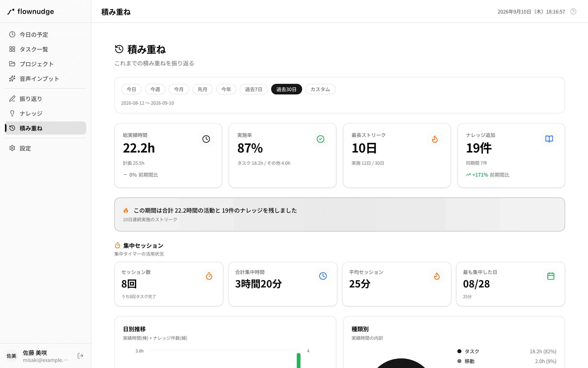
Task: Open the カスタム date range filter
Action: point(320,89)
